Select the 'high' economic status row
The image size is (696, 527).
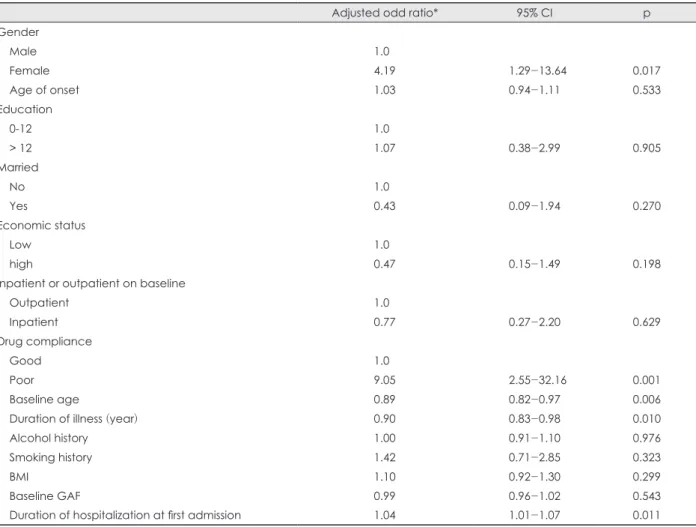click(21, 265)
